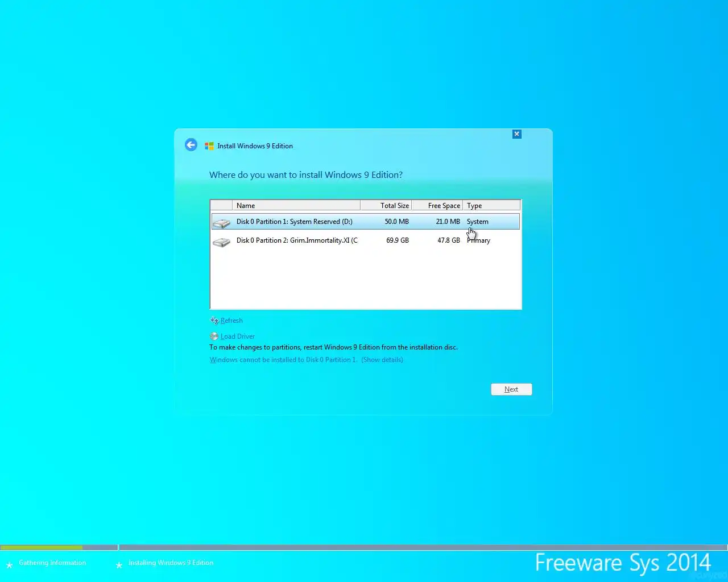Viewport: 728px width, 582px height.
Task: Click the green setup progress bar
Action: click(x=42, y=547)
